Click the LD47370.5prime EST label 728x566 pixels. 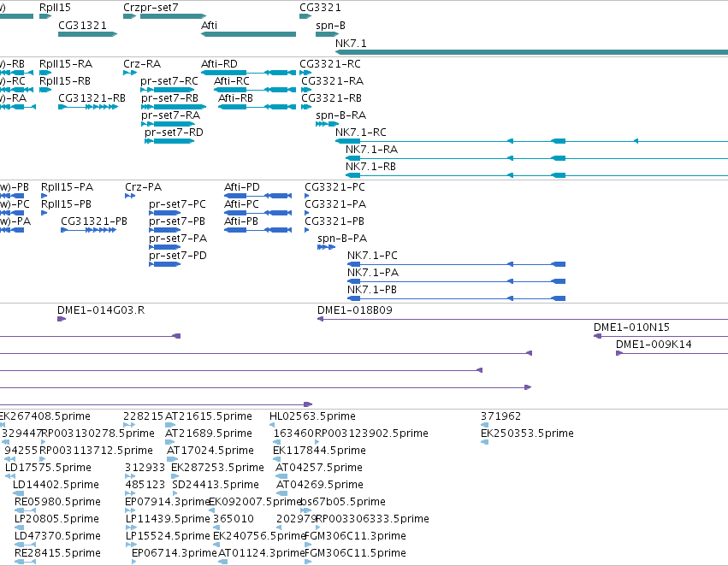pyautogui.click(x=57, y=536)
